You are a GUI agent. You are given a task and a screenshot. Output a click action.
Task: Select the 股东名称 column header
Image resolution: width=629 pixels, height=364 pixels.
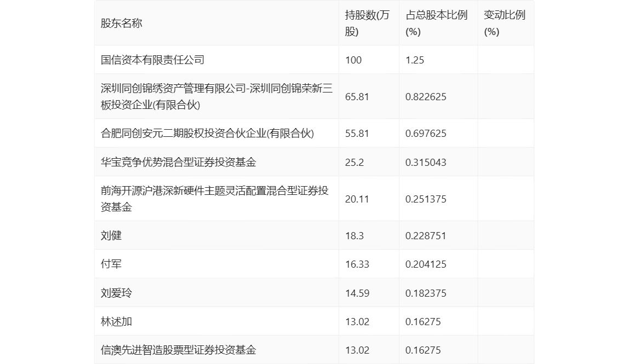pos(122,23)
